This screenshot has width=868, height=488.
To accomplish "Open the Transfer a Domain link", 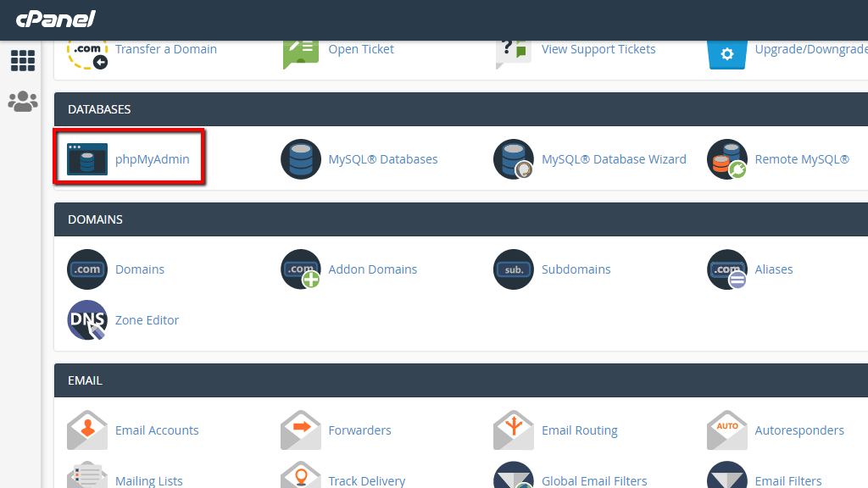I will pyautogui.click(x=166, y=49).
